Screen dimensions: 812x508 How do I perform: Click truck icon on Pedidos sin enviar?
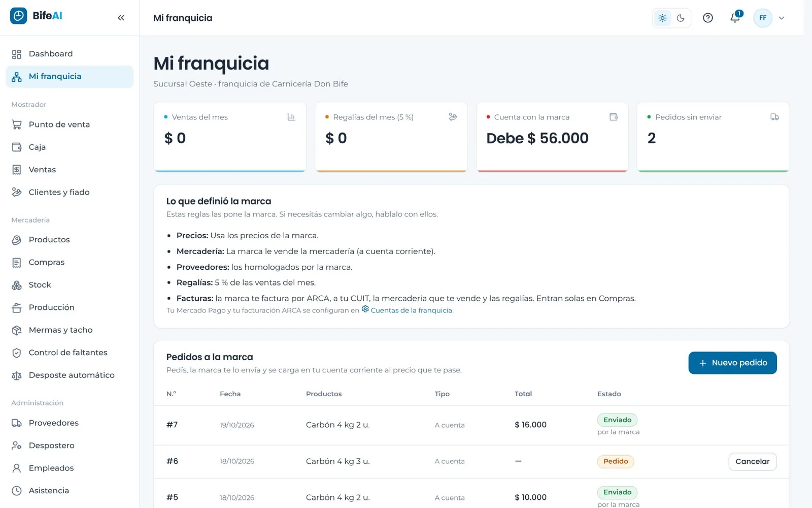pos(774,117)
